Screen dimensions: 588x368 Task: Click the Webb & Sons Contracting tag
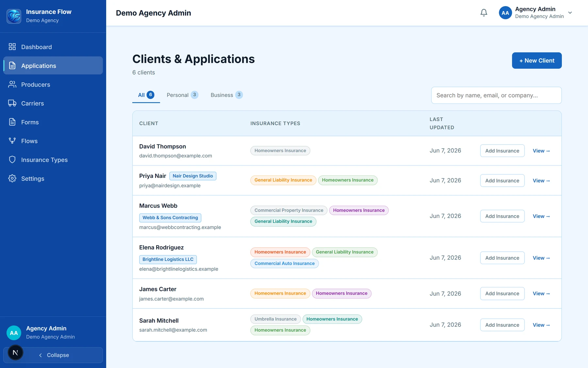[x=170, y=218]
